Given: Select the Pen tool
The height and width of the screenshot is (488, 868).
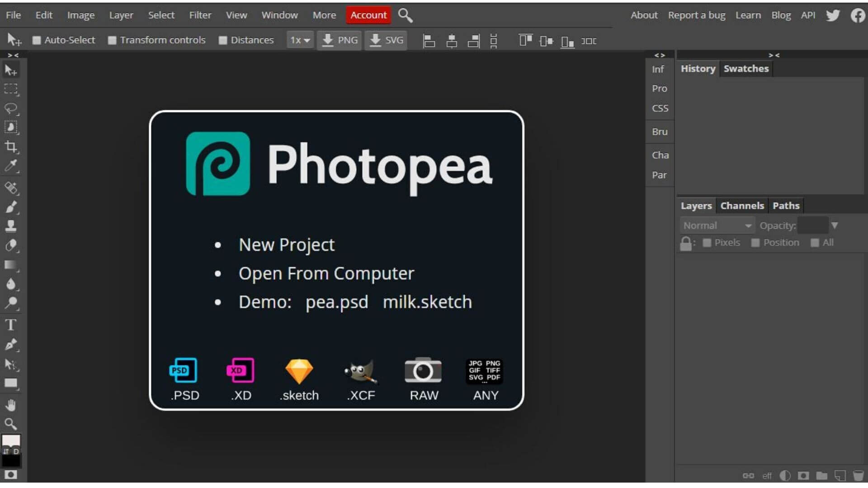Looking at the screenshot, I should 11,345.
